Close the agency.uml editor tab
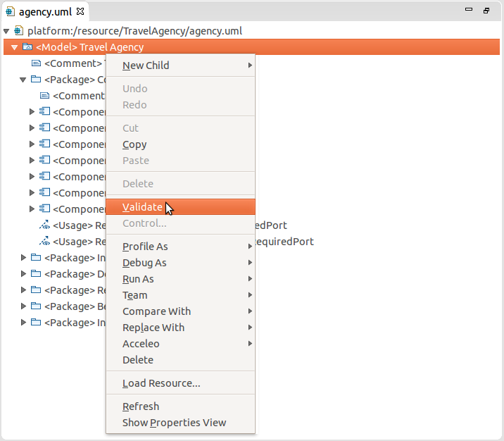 click(80, 11)
